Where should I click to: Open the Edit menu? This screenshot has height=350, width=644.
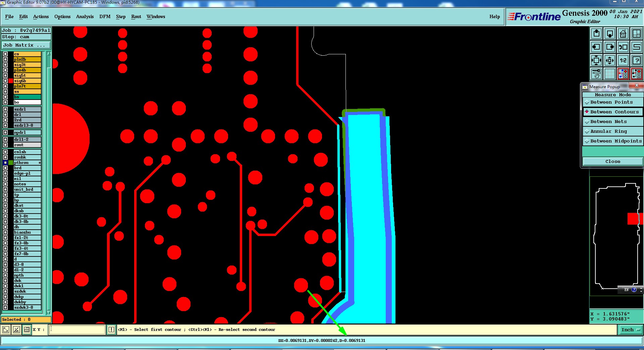tap(23, 16)
